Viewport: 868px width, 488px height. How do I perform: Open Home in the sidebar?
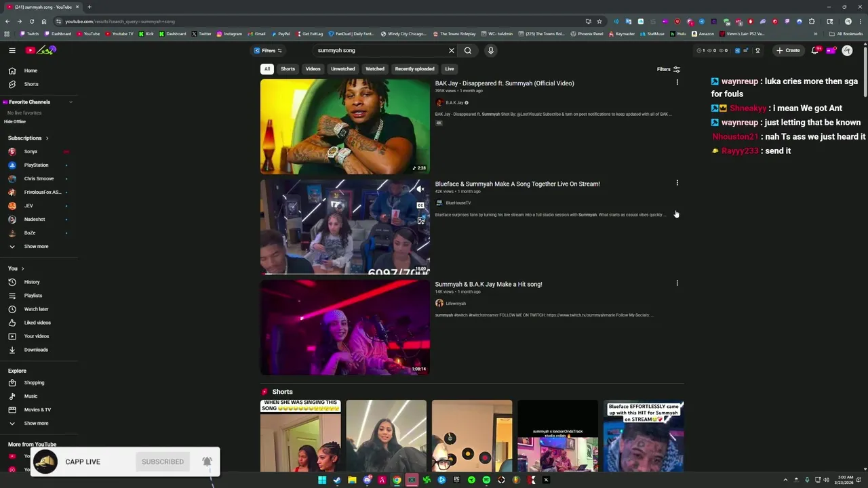(39, 70)
